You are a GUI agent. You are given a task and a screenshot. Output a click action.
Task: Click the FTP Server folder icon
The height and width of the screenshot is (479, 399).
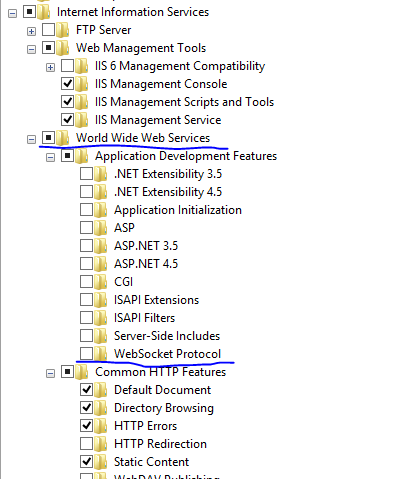63,30
